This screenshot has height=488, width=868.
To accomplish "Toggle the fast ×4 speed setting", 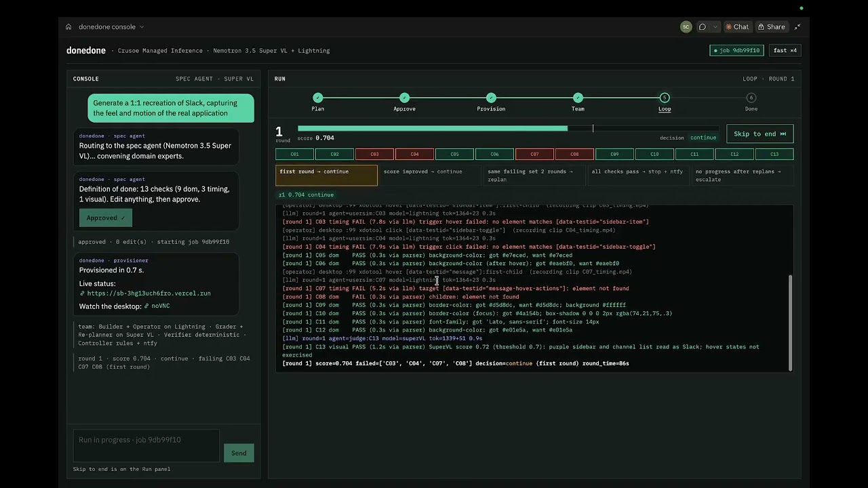I will click(x=785, y=50).
